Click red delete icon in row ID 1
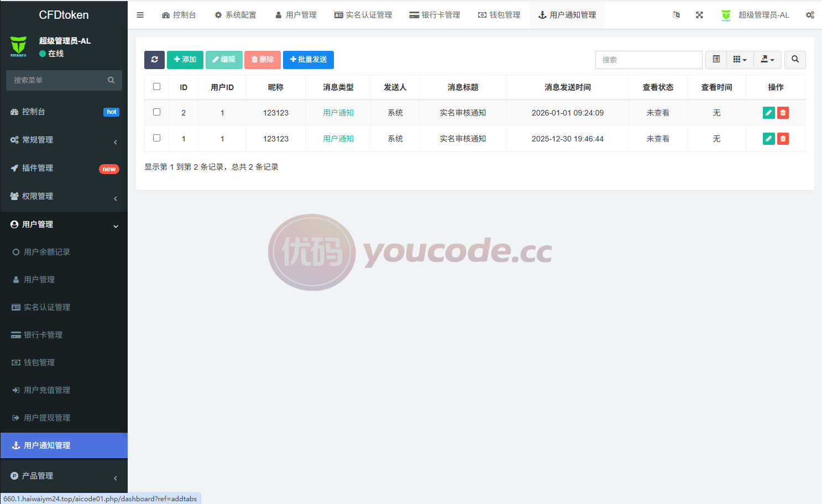This screenshot has width=822, height=504. point(783,139)
